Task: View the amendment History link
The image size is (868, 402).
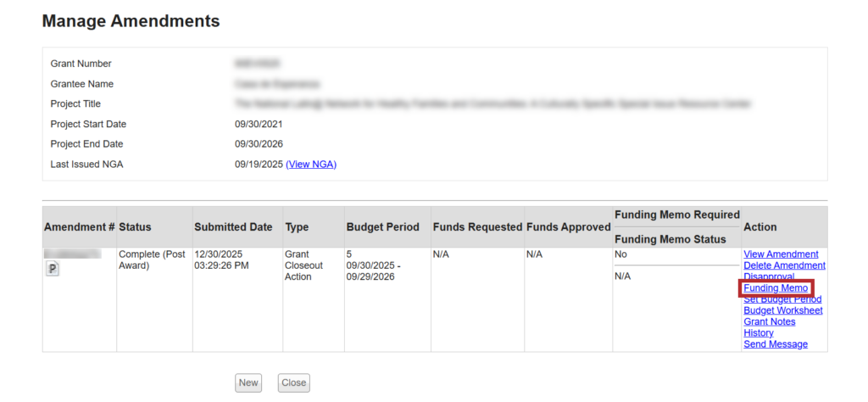Action: coord(758,332)
